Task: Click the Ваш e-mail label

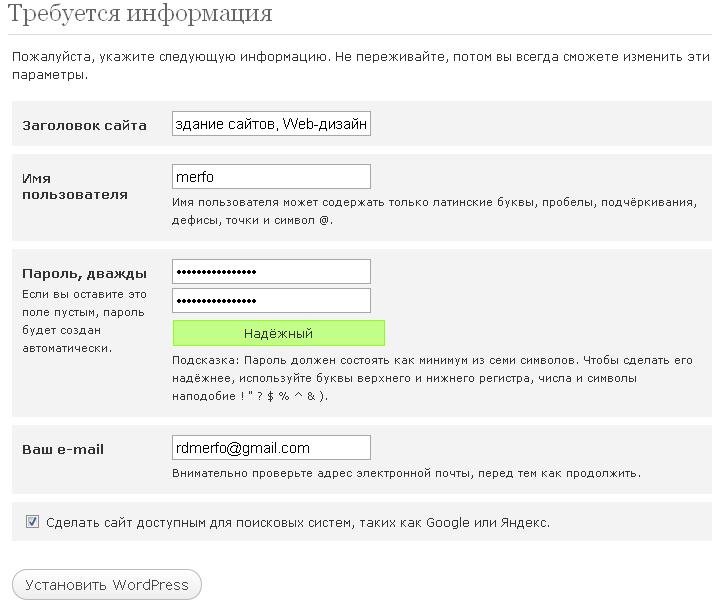Action: 63,449
